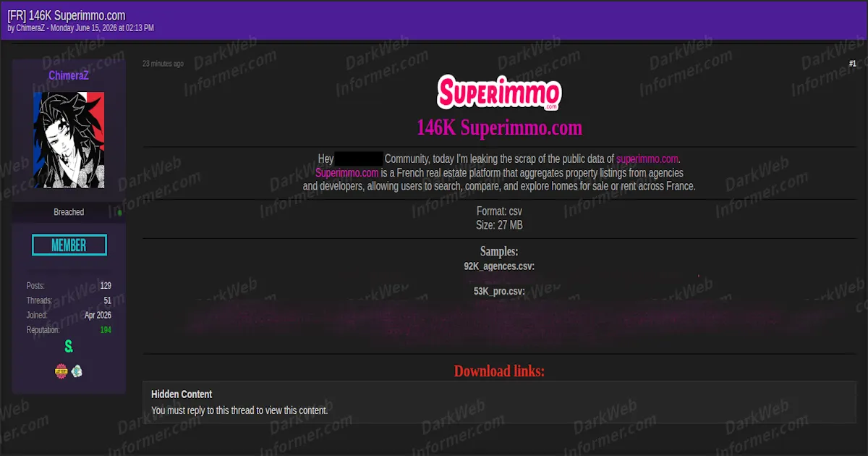Click the Threads count 51
868x456 pixels.
[108, 300]
